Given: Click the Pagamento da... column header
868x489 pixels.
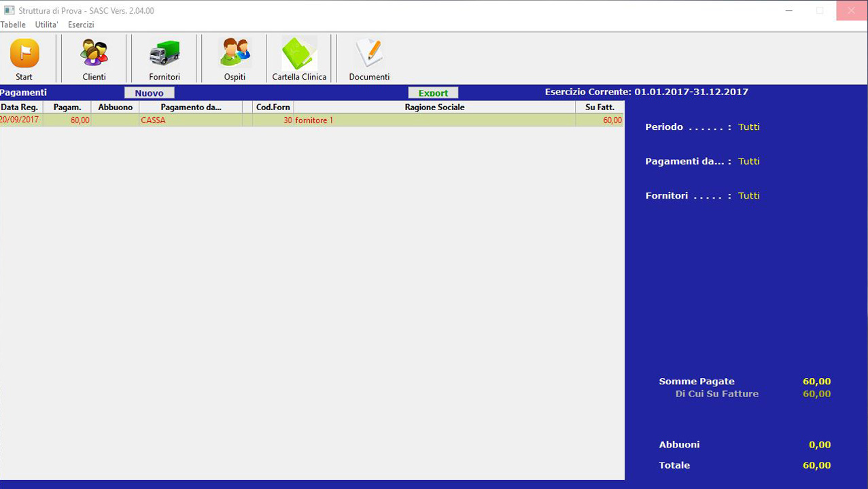Looking at the screenshot, I should tap(191, 107).
